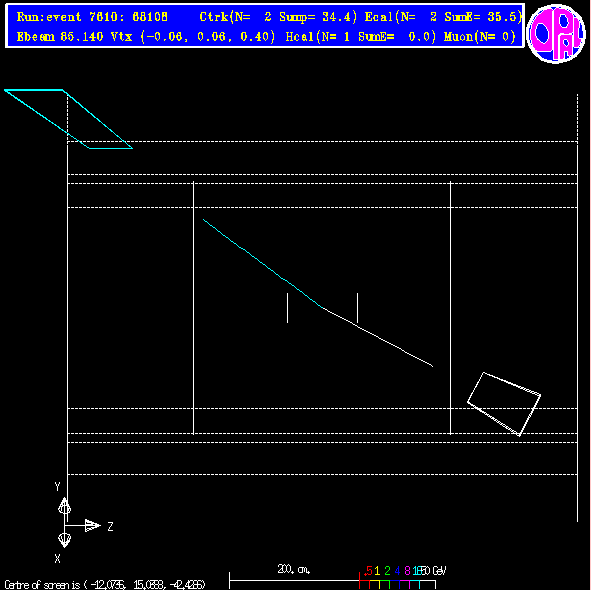
Task: Click the Muon(N= 0) readout
Action: click(479, 37)
